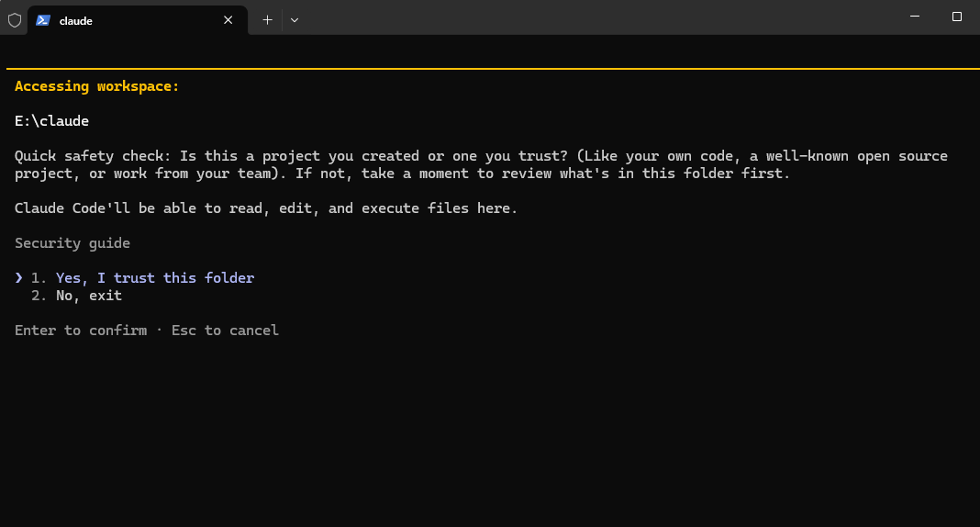
Task: Open the new tab profiles dropdown
Action: click(x=295, y=20)
